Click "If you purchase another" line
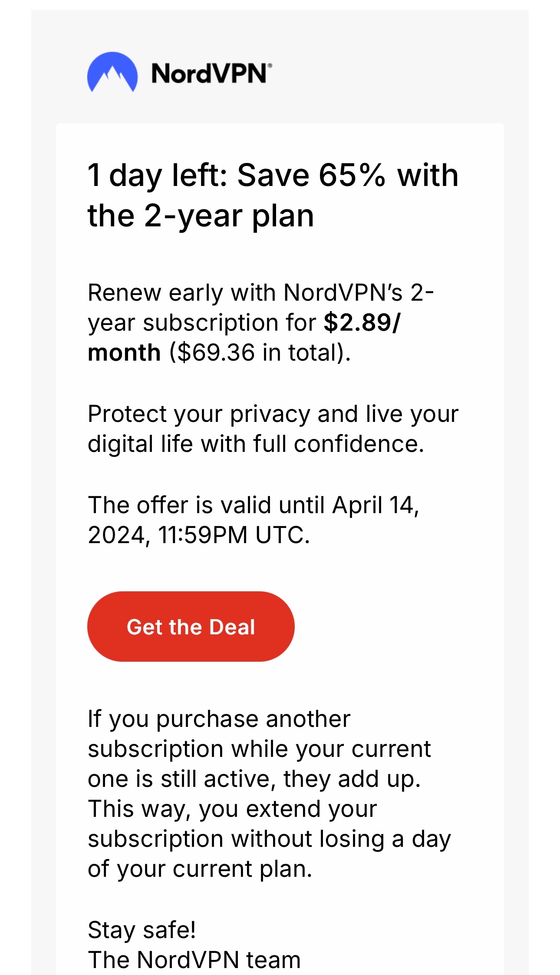 (x=219, y=719)
